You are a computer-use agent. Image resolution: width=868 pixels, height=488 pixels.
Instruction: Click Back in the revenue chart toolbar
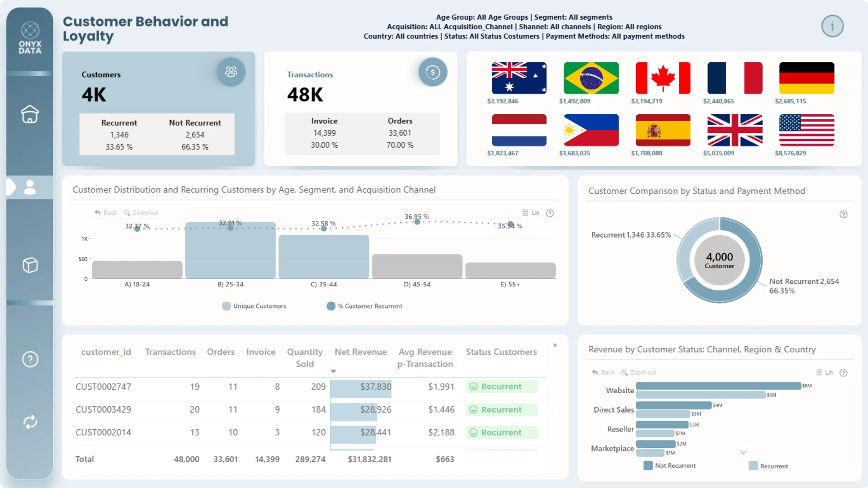[x=603, y=372]
